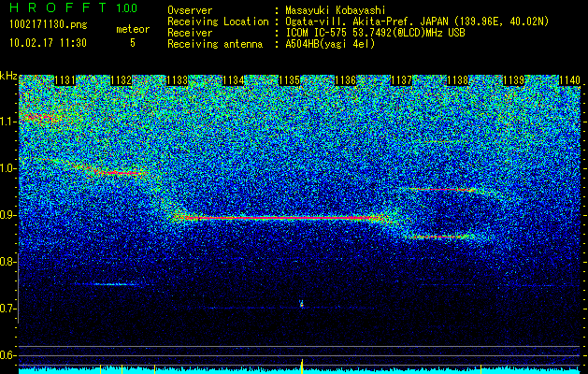Click the 'Receiving antenna' field label
The height and width of the screenshot is (374, 588).
click(215, 44)
